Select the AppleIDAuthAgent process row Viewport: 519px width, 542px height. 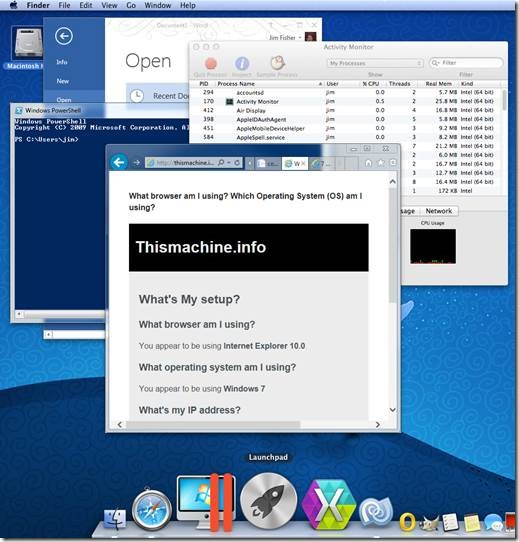(x=346, y=119)
